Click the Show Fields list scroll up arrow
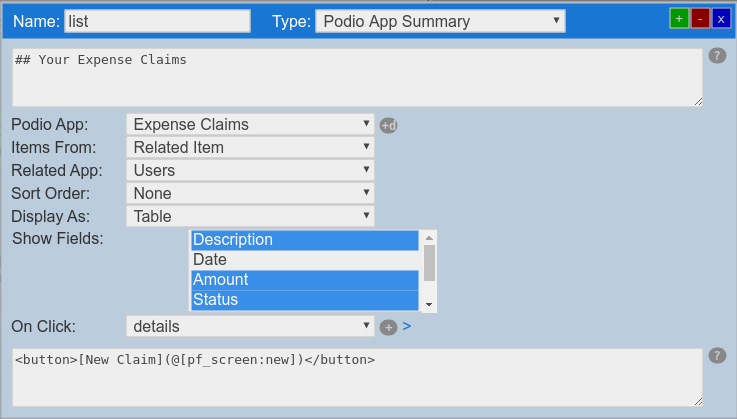 click(x=429, y=238)
